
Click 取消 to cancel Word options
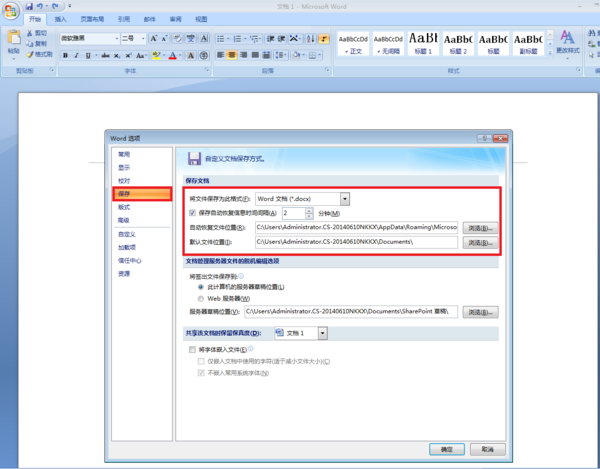click(x=488, y=449)
